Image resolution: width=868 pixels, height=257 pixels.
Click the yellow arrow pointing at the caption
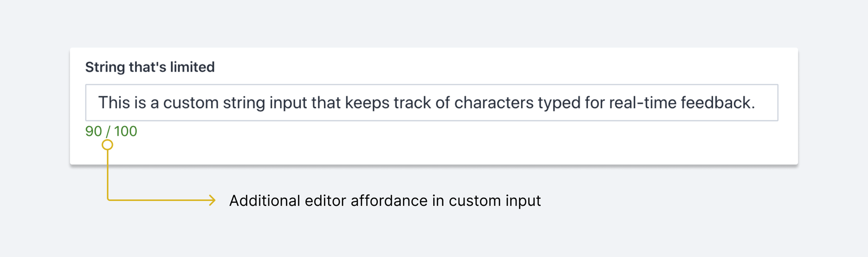(x=212, y=200)
